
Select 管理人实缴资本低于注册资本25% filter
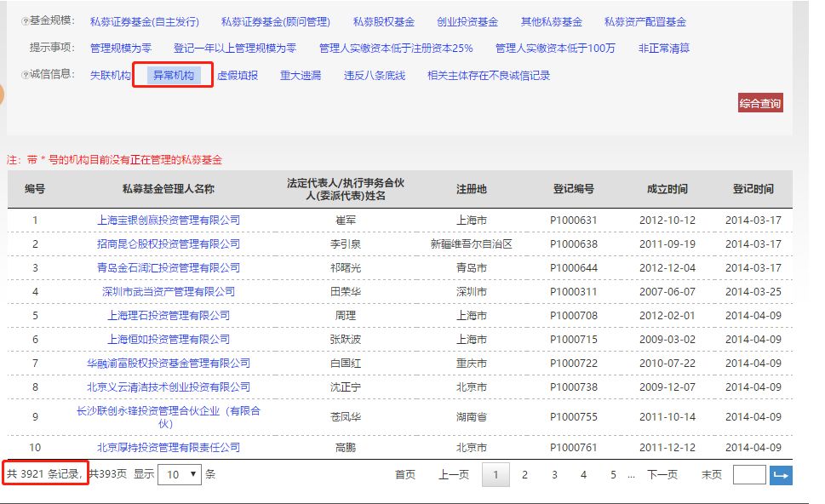click(396, 48)
